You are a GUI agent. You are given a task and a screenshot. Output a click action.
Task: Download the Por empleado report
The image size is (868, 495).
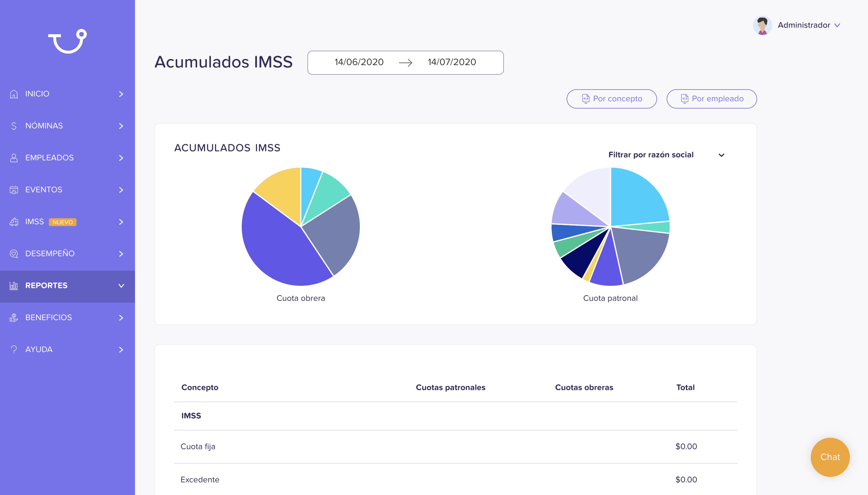click(711, 99)
